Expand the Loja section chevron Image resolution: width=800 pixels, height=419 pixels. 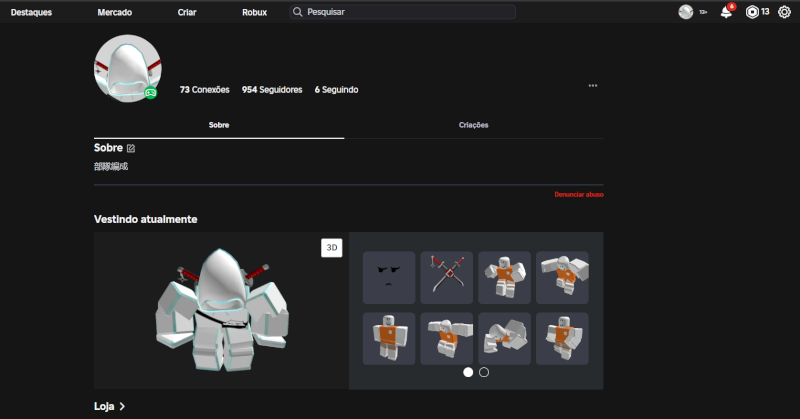pyautogui.click(x=122, y=407)
